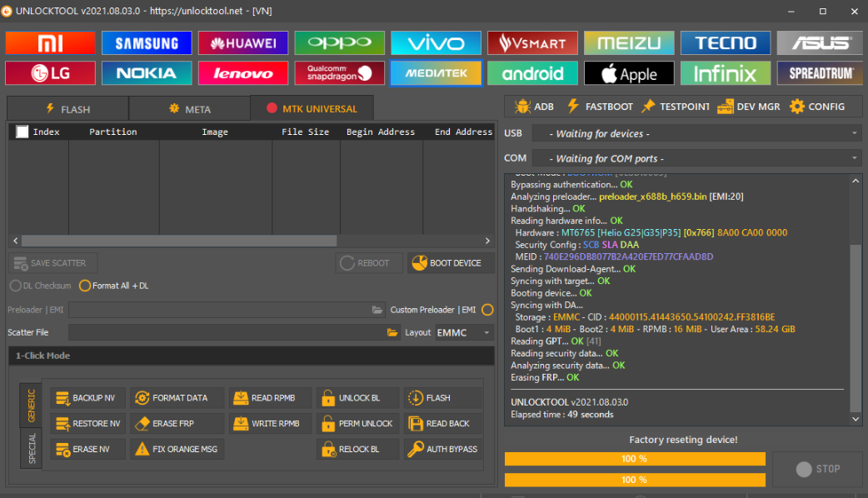Open the Layout EMMC dropdown

coord(464,332)
